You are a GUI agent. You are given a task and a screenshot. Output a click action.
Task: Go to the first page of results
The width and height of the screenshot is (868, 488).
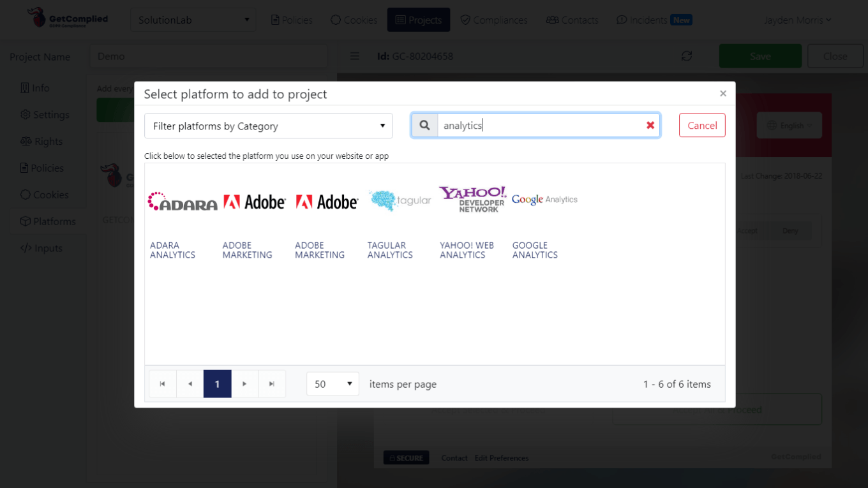point(163,384)
